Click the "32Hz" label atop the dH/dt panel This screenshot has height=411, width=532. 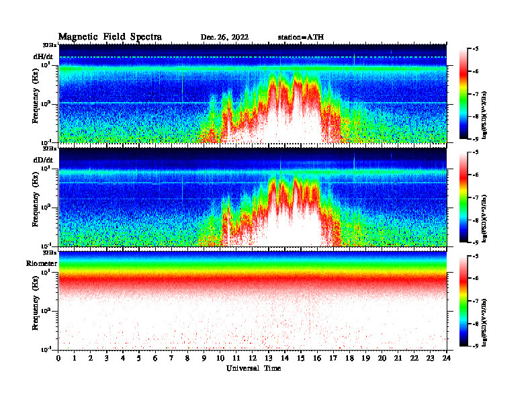tap(50, 45)
